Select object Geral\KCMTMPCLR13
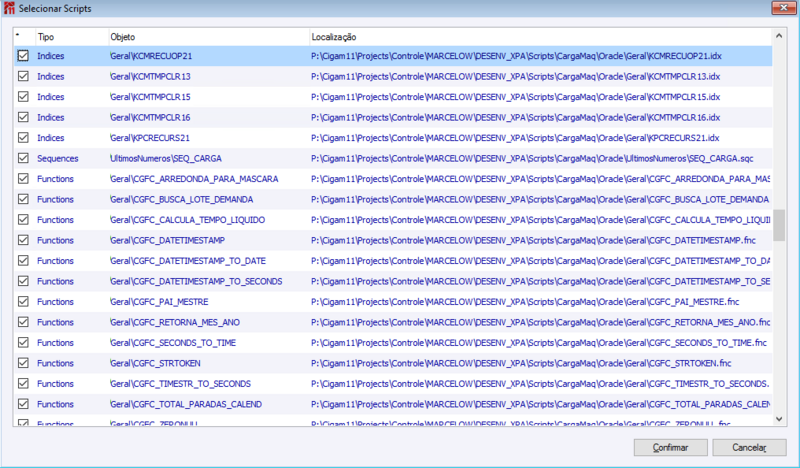This screenshot has width=800, height=468. [150, 77]
